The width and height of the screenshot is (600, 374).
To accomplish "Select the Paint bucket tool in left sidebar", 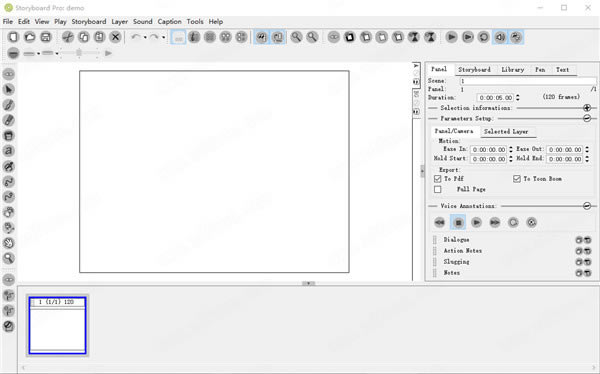I will [8, 136].
